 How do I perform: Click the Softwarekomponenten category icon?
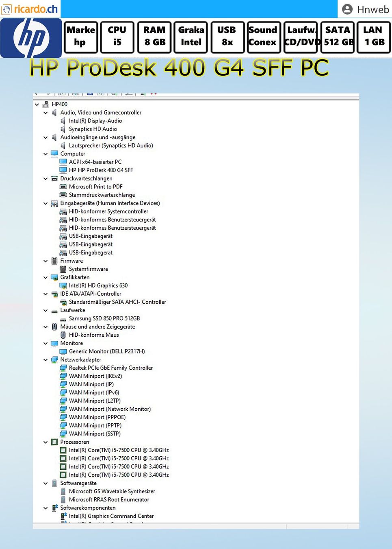[54, 508]
